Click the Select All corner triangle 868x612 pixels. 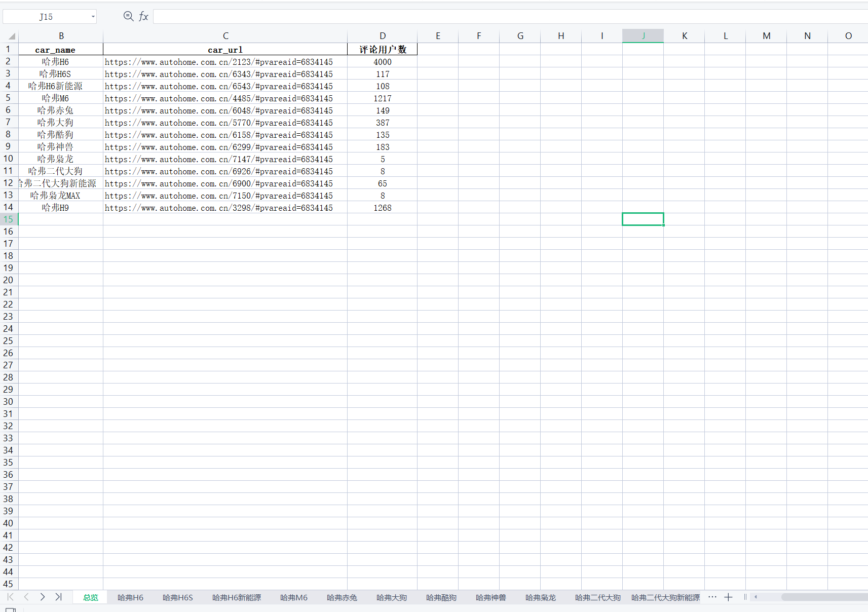click(x=11, y=36)
